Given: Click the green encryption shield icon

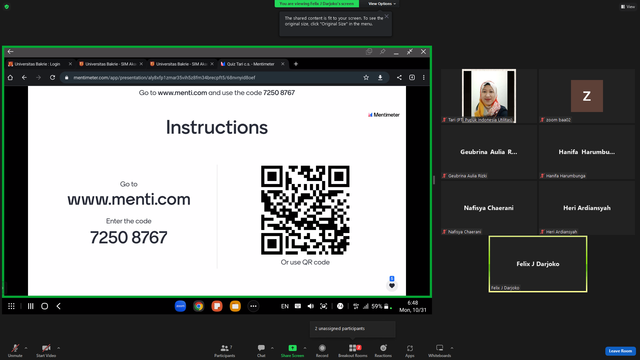Looking at the screenshot, I should (7, 7).
